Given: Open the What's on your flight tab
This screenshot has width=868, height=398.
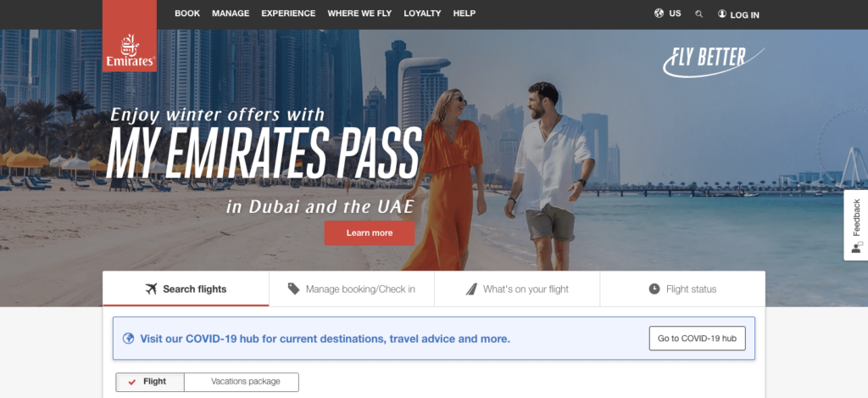Looking at the screenshot, I should pyautogui.click(x=517, y=289).
